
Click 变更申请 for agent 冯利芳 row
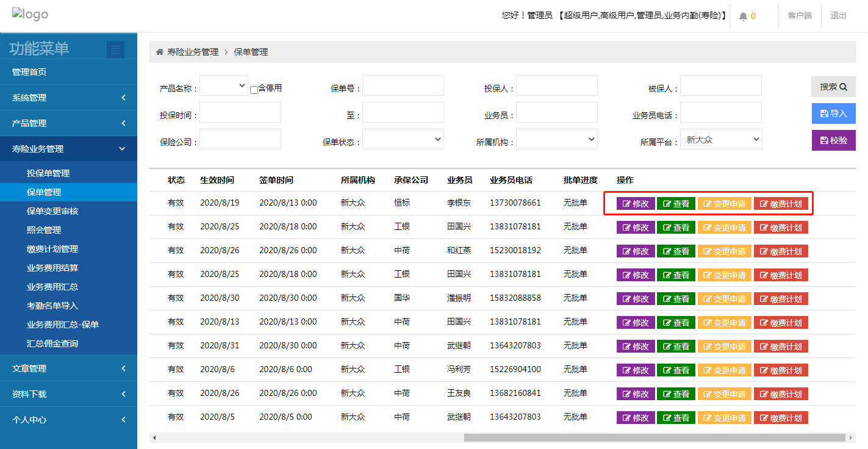[724, 370]
